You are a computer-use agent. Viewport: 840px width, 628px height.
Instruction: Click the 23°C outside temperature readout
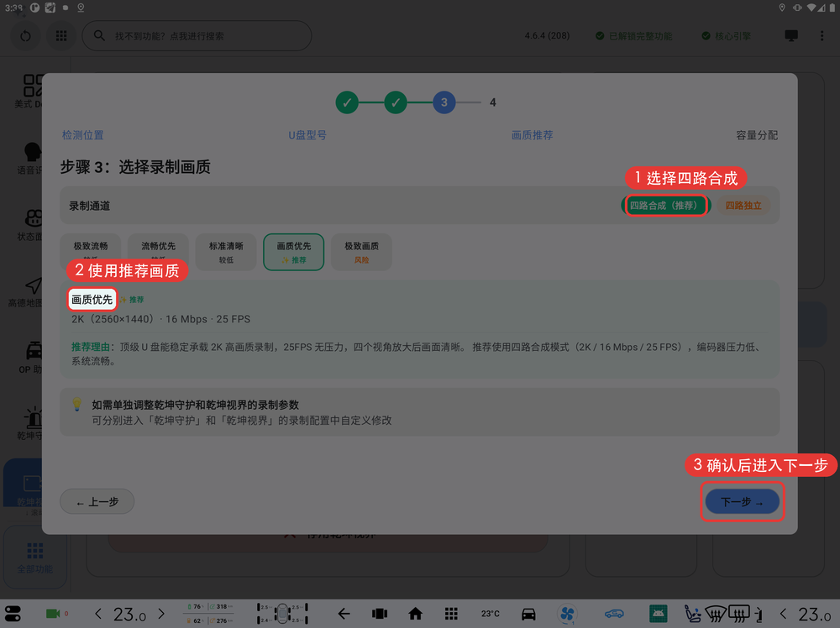pyautogui.click(x=491, y=614)
